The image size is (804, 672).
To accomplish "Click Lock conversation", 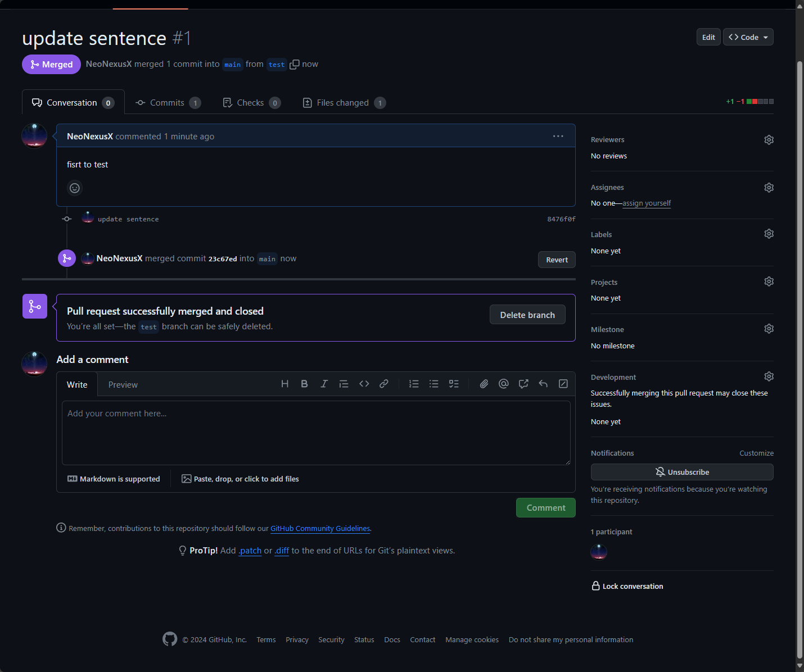I will pyautogui.click(x=627, y=586).
